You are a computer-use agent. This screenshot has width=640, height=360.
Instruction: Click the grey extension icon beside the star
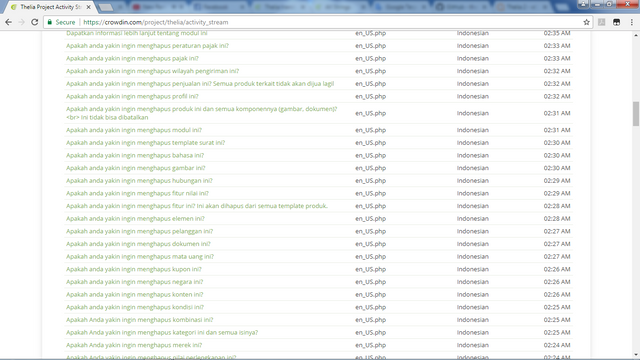pyautogui.click(x=601, y=22)
